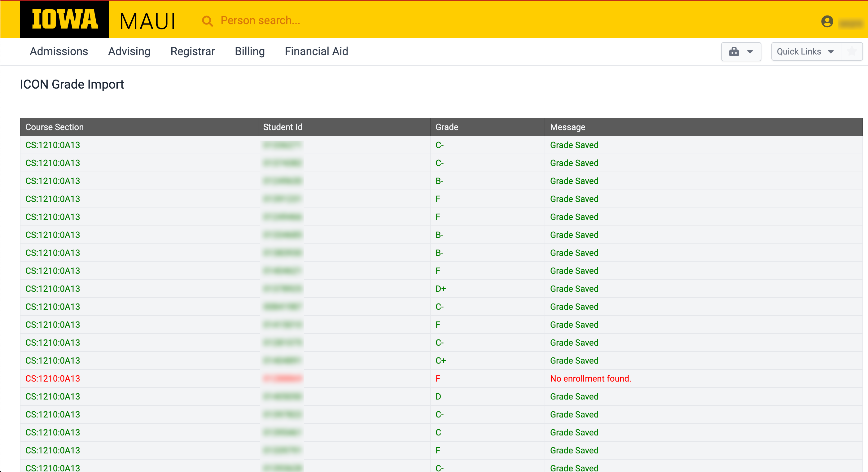This screenshot has height=472, width=868.
Task: Open the Advising menu
Action: (x=129, y=51)
